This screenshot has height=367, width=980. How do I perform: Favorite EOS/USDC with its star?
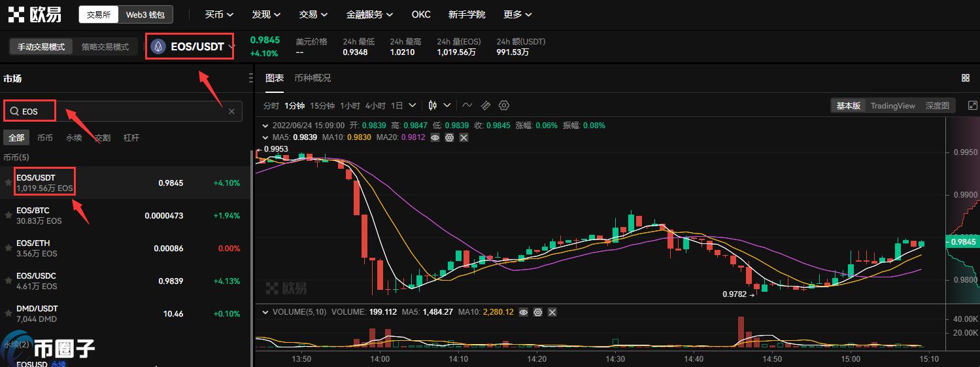point(8,281)
